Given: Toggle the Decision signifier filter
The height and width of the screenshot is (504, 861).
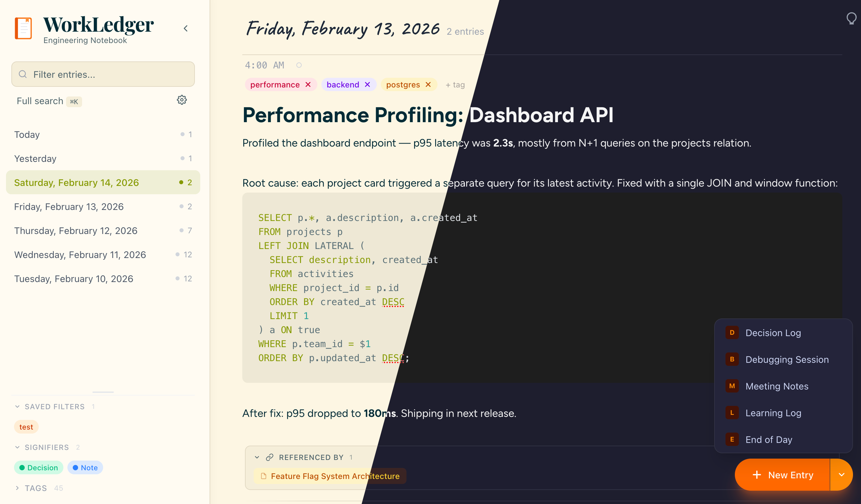Looking at the screenshot, I should pyautogui.click(x=39, y=467).
